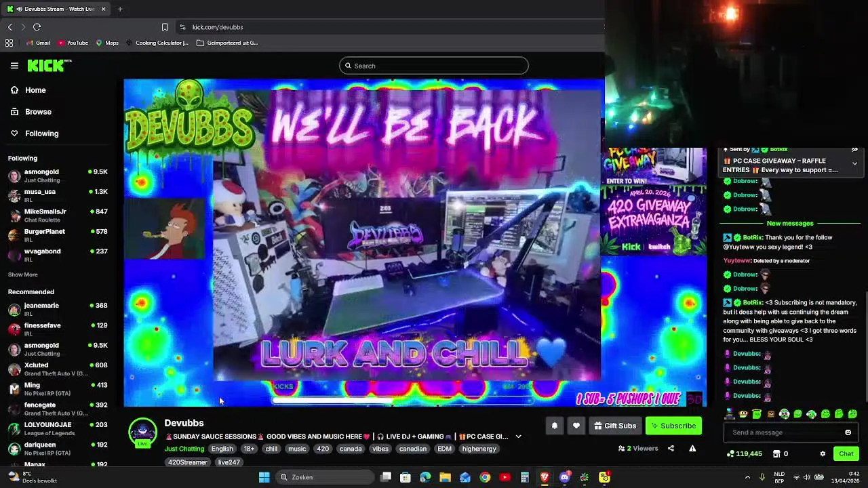Open Gmail bookmark
This screenshot has width=868, height=488.
pos(38,43)
